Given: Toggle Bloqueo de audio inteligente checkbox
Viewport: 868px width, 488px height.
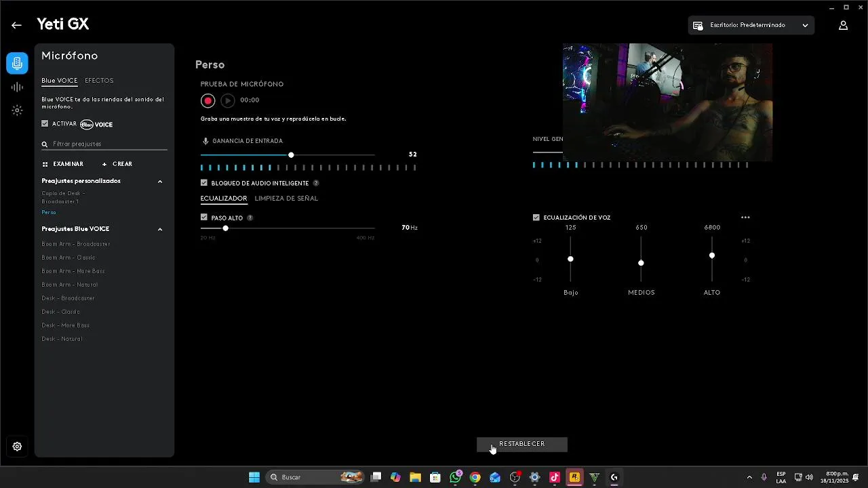Looking at the screenshot, I should pyautogui.click(x=204, y=183).
